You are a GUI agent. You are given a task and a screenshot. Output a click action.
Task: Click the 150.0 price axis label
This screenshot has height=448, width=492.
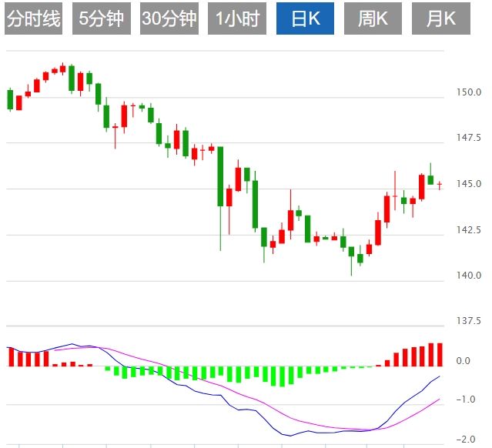(468, 93)
